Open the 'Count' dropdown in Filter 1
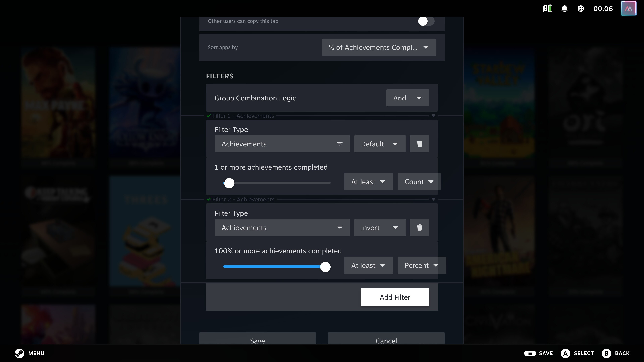 419,182
